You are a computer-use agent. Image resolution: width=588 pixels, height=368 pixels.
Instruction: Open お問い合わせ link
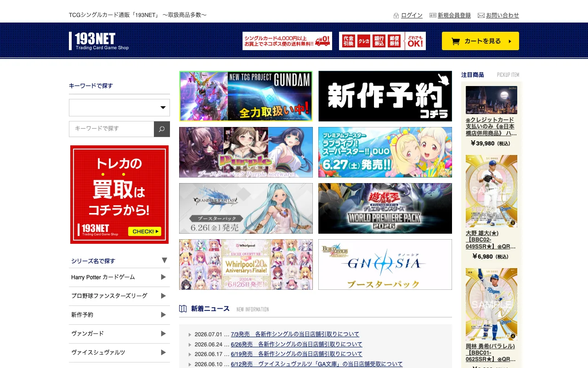(503, 15)
